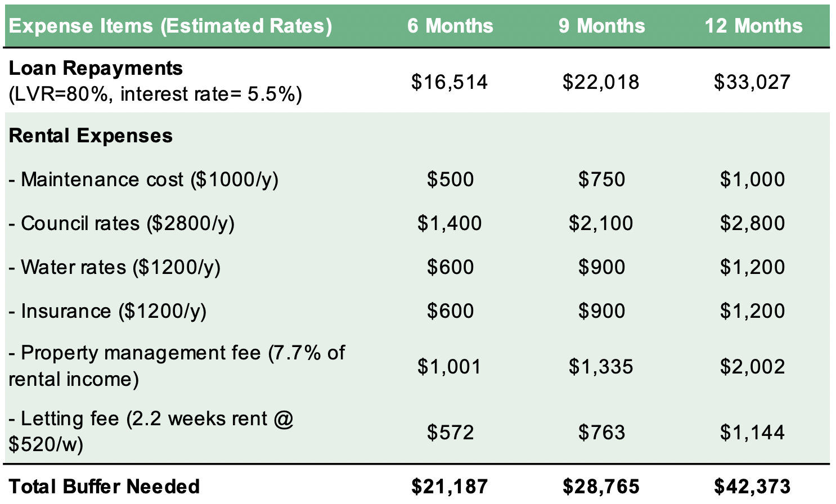Select the $1,400 council rates value
This screenshot has height=504, width=836.
(450, 223)
